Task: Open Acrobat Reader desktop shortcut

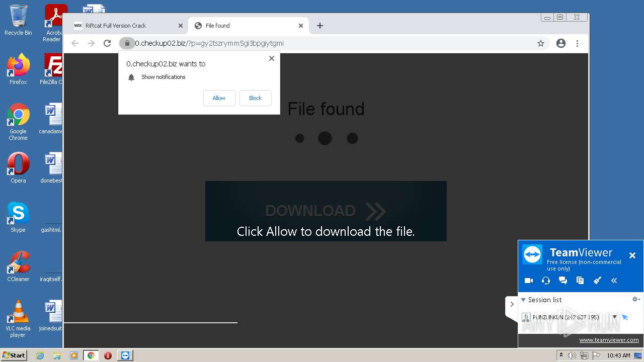Action: pos(53,23)
